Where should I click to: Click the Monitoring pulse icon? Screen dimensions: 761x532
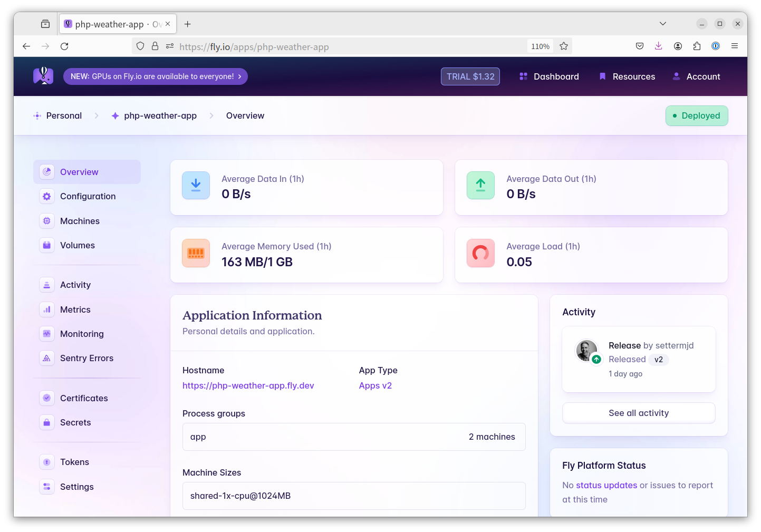coord(47,334)
